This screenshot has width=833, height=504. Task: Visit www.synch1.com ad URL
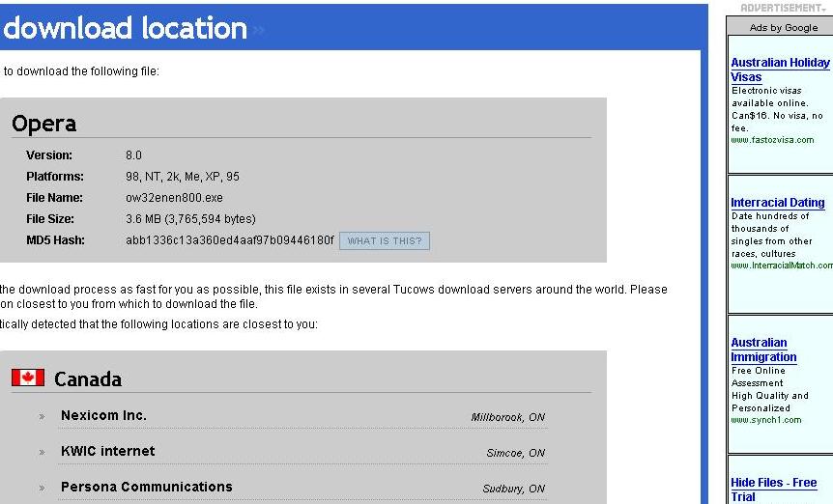[766, 420]
